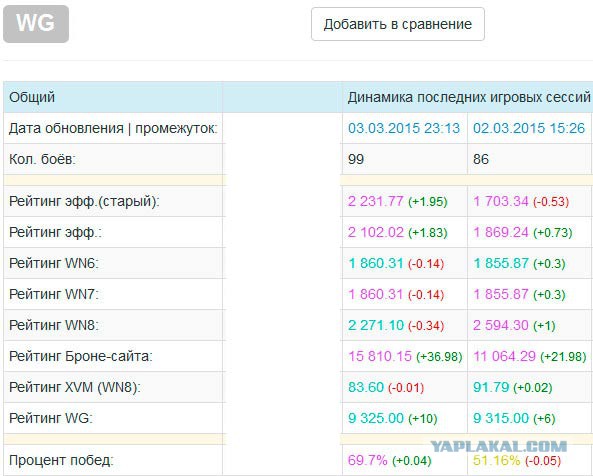Click the (+0.02) XVM change
This screenshot has height=476, width=593.
coord(533,388)
